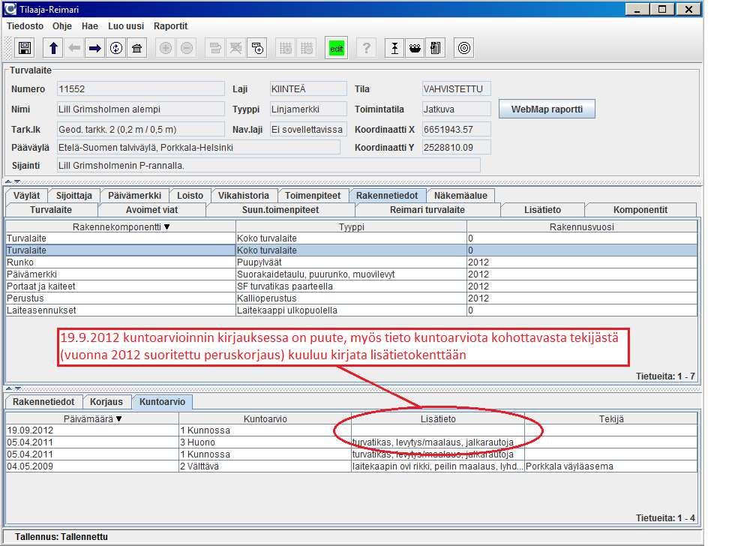
Task: Open the Hae menu
Action: [90, 26]
